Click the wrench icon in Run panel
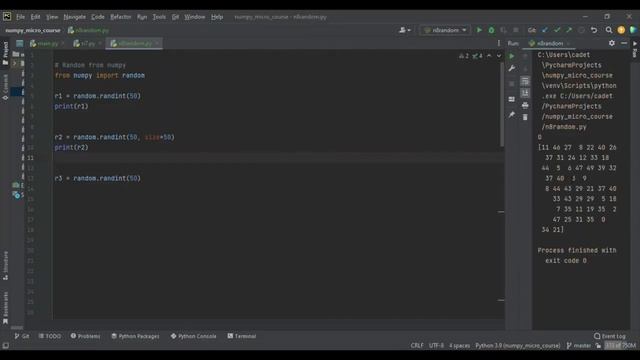 point(512,69)
